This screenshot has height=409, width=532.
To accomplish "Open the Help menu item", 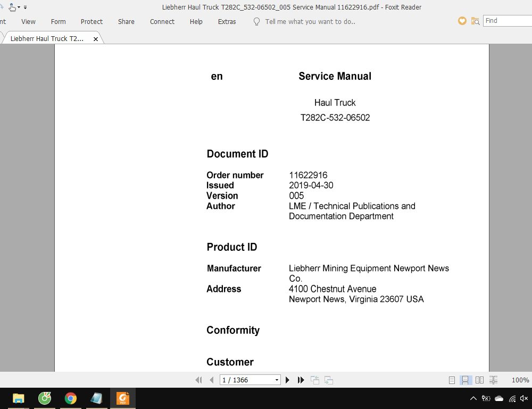I will [x=196, y=21].
